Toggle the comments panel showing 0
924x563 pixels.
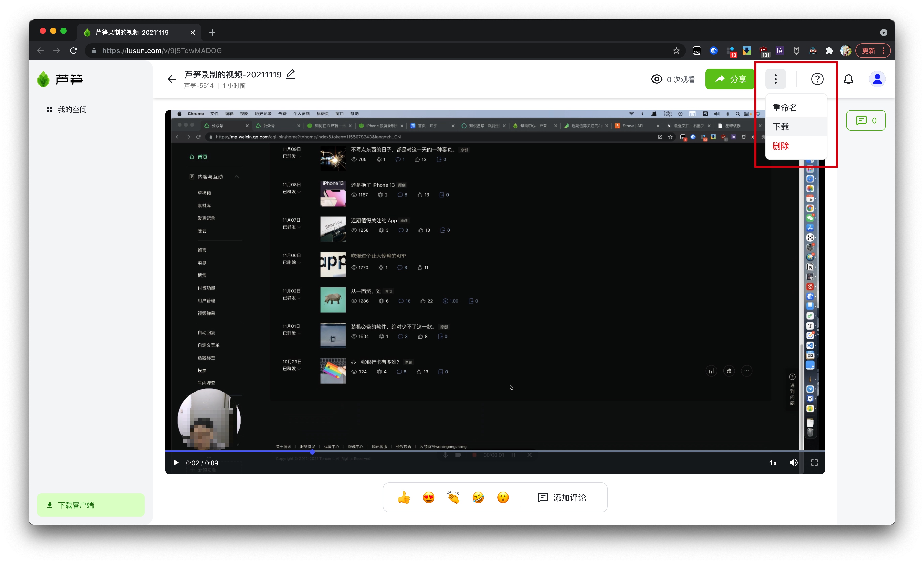[x=866, y=120]
